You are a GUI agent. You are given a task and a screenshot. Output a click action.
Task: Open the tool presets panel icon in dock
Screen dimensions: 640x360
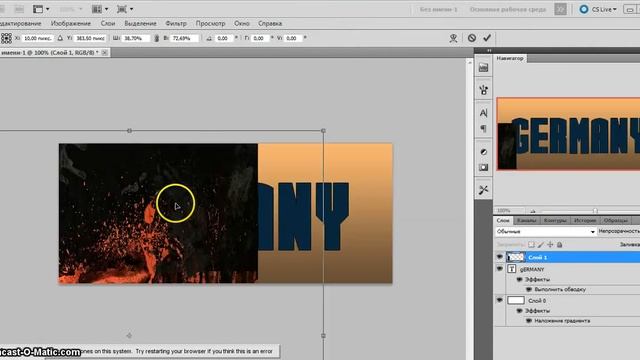(483, 90)
